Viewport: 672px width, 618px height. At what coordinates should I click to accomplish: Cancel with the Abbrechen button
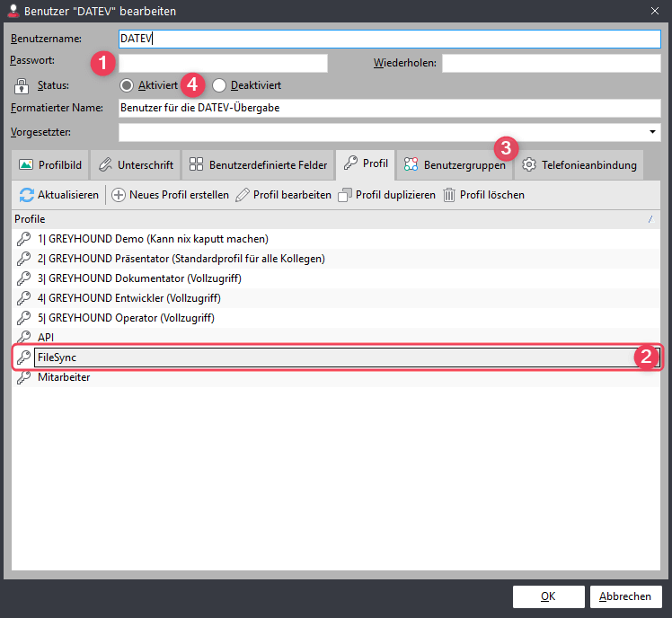pos(625,596)
